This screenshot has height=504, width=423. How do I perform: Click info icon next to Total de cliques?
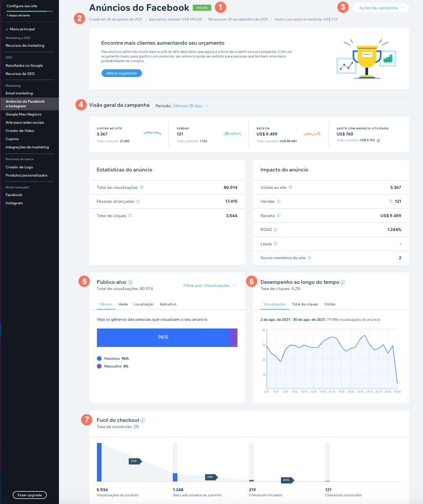130,216
